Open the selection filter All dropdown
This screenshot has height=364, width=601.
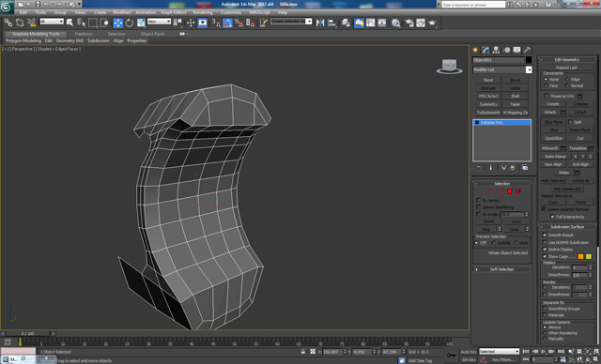point(52,22)
